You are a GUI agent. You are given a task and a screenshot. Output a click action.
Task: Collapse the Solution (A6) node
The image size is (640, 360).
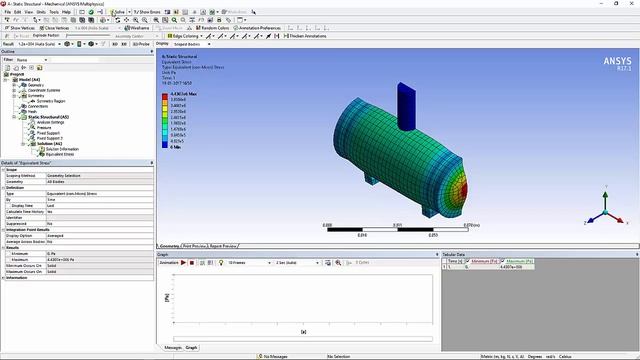coord(23,144)
